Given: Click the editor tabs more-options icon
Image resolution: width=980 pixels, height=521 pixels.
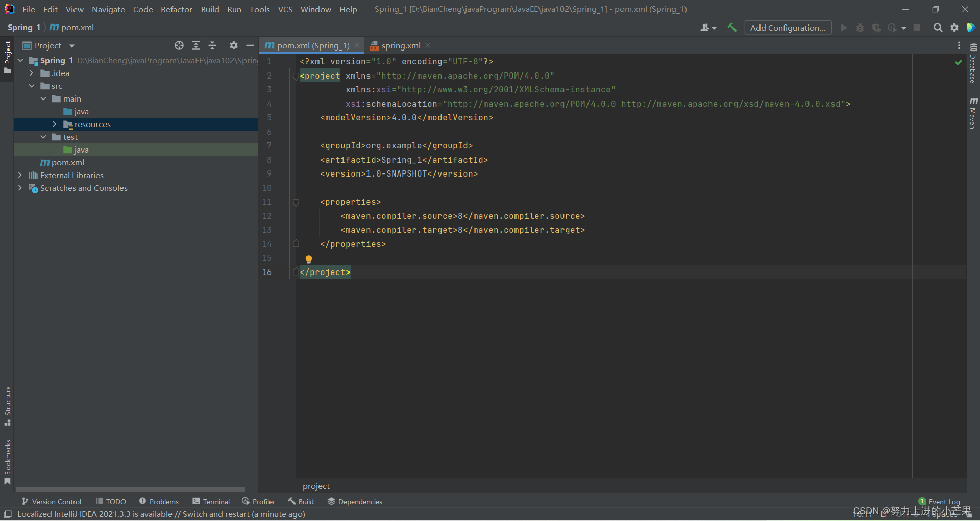Looking at the screenshot, I should [x=959, y=45].
